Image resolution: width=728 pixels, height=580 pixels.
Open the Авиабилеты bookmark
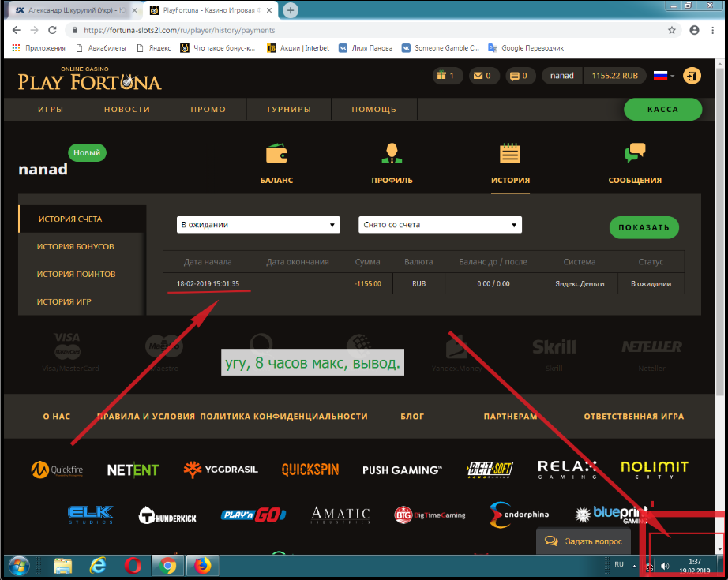101,48
